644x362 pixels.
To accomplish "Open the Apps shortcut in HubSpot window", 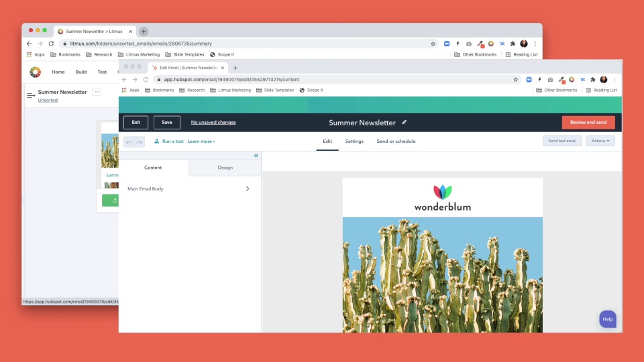I will [130, 90].
